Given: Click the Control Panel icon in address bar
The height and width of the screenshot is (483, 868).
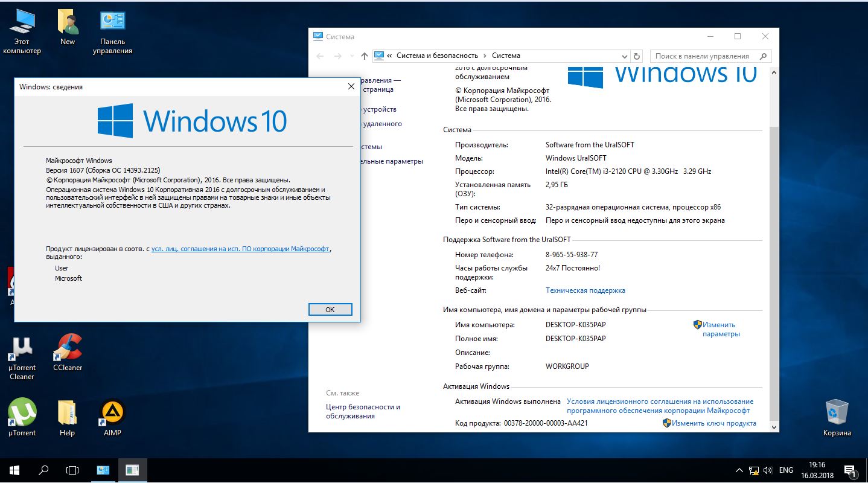Looking at the screenshot, I should click(x=379, y=56).
